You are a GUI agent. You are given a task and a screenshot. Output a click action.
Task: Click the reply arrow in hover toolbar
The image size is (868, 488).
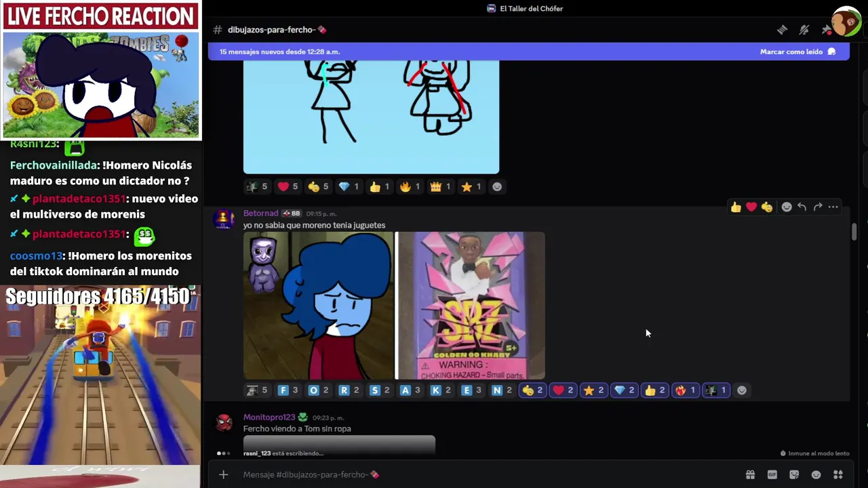tap(802, 207)
